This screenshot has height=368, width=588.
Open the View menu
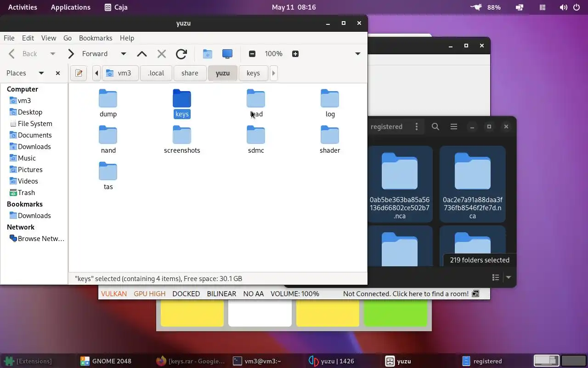point(49,38)
